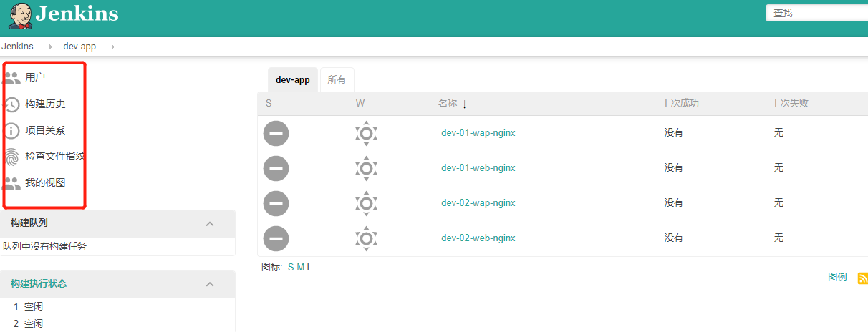Viewport: 868px width, 332px height.
Task: Collapse the 构建执行状态 panel
Action: point(210,284)
